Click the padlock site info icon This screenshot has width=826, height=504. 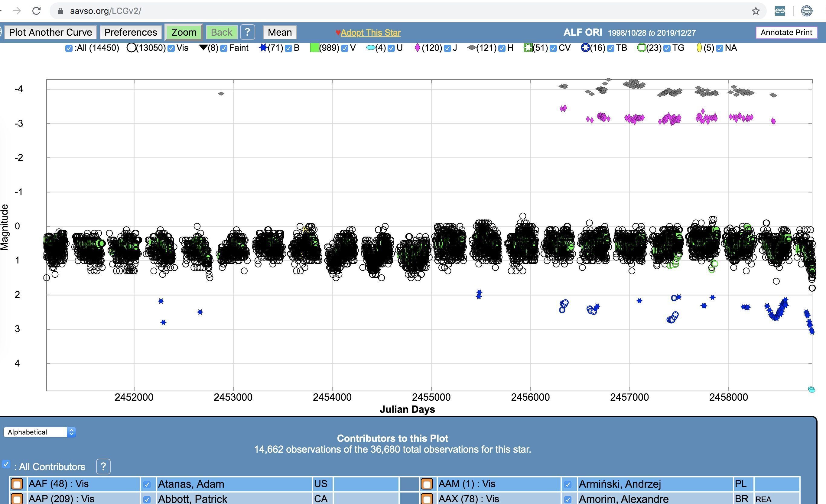[60, 11]
